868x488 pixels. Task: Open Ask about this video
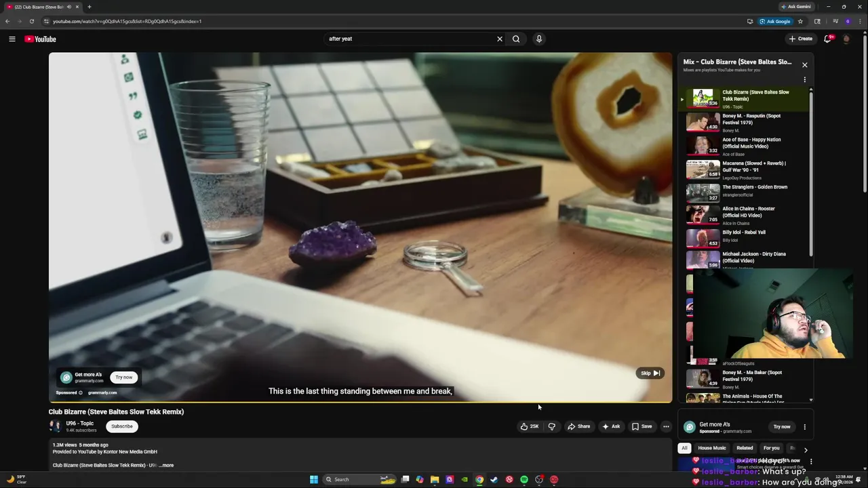pyautogui.click(x=610, y=426)
